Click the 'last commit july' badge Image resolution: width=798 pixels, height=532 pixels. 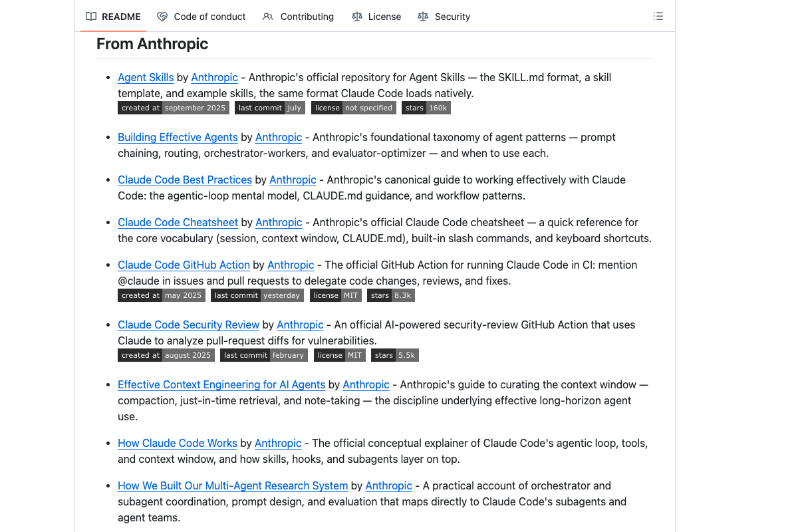270,108
